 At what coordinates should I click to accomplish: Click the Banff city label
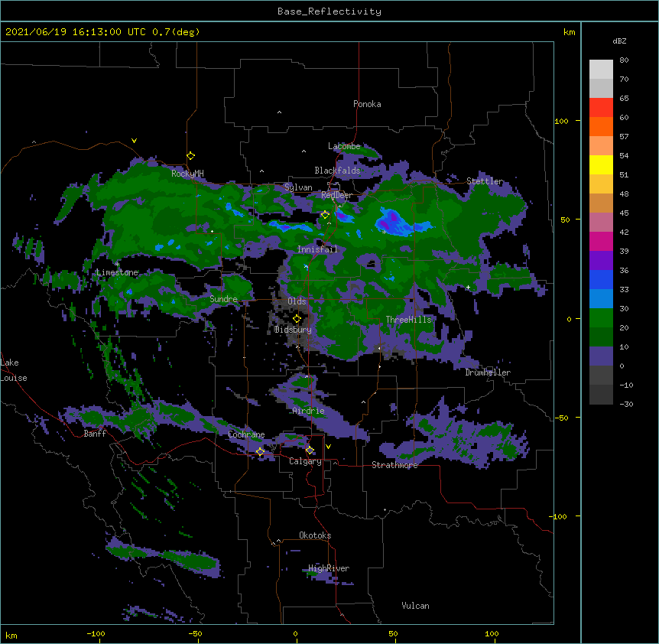coord(95,434)
